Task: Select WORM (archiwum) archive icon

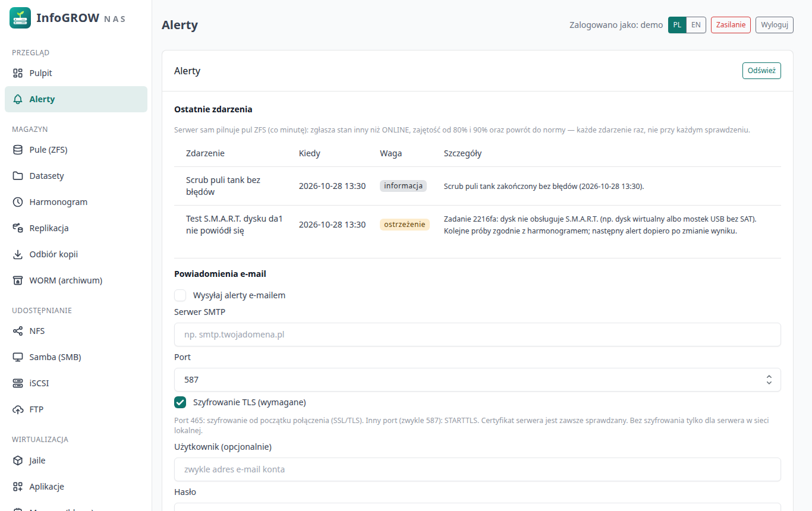Action: tap(18, 280)
